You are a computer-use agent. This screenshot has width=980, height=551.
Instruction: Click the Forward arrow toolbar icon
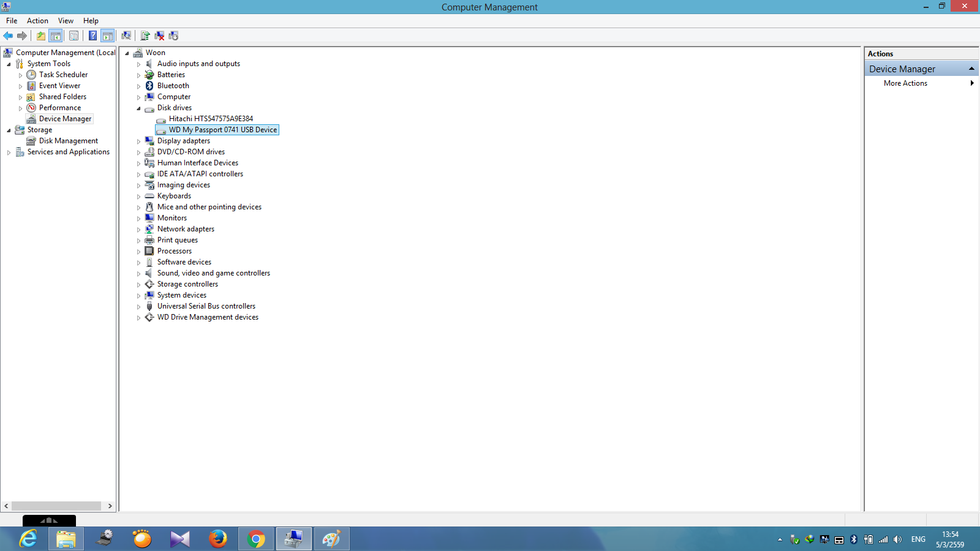coord(22,36)
